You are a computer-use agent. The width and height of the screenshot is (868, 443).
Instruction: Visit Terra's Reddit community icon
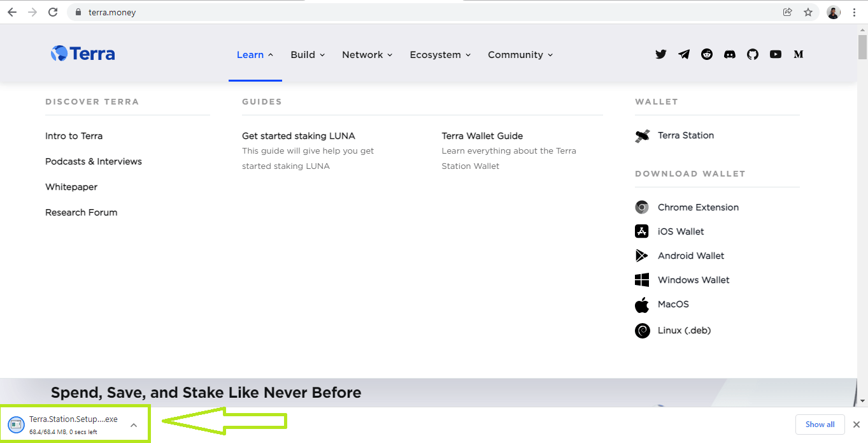pyautogui.click(x=706, y=54)
